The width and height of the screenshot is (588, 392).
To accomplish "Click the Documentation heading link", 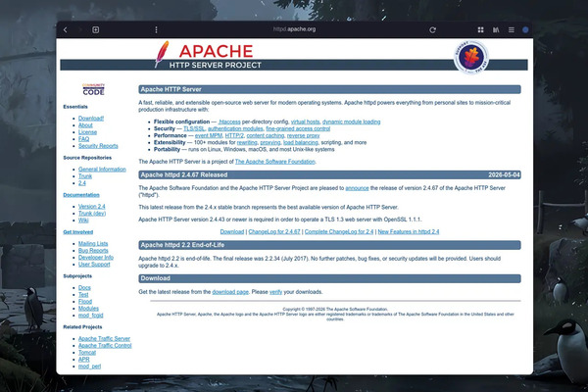I will coord(81,195).
